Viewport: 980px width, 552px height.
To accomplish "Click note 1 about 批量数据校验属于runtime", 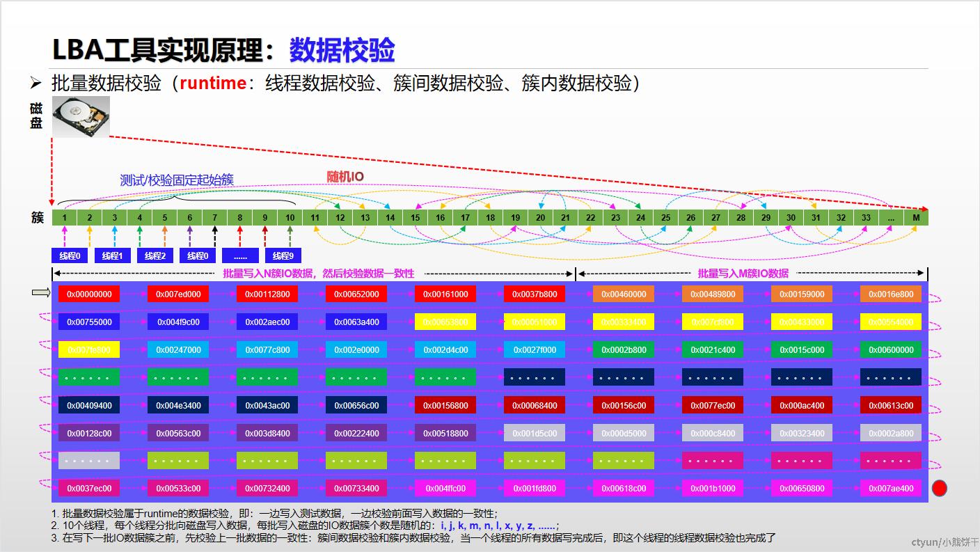I will tap(274, 514).
